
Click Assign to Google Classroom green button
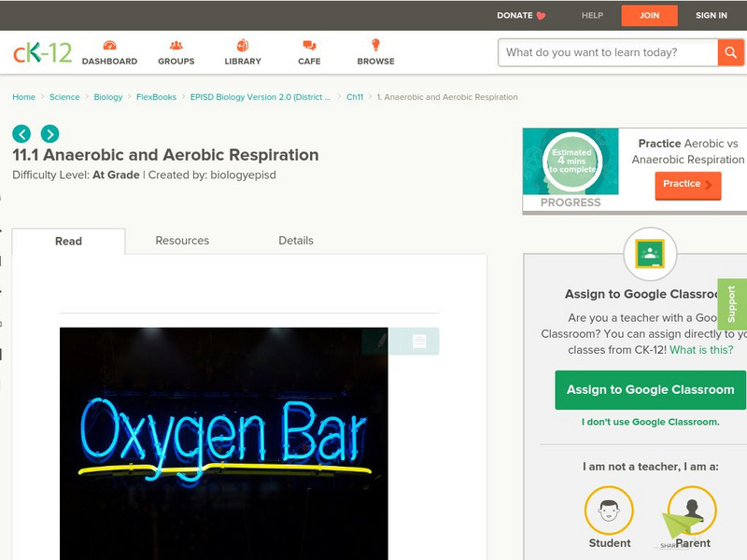[x=650, y=389]
